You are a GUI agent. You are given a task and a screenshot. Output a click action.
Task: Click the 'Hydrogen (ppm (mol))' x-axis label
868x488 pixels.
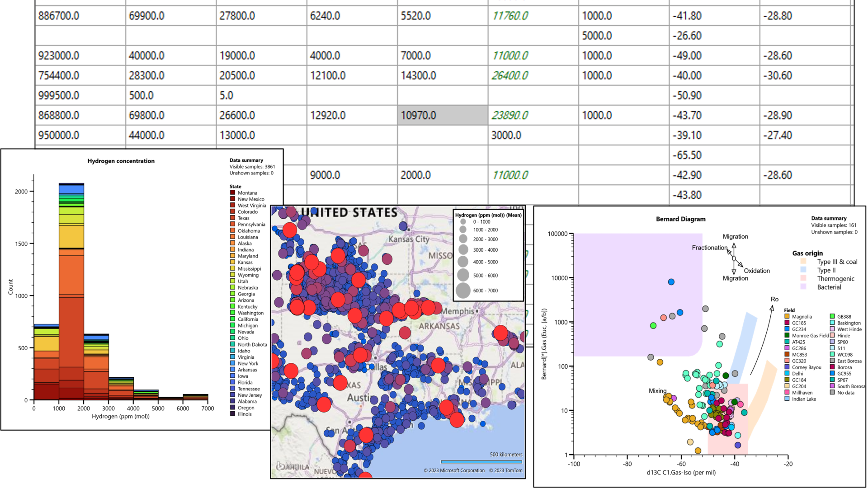pyautogui.click(x=121, y=416)
